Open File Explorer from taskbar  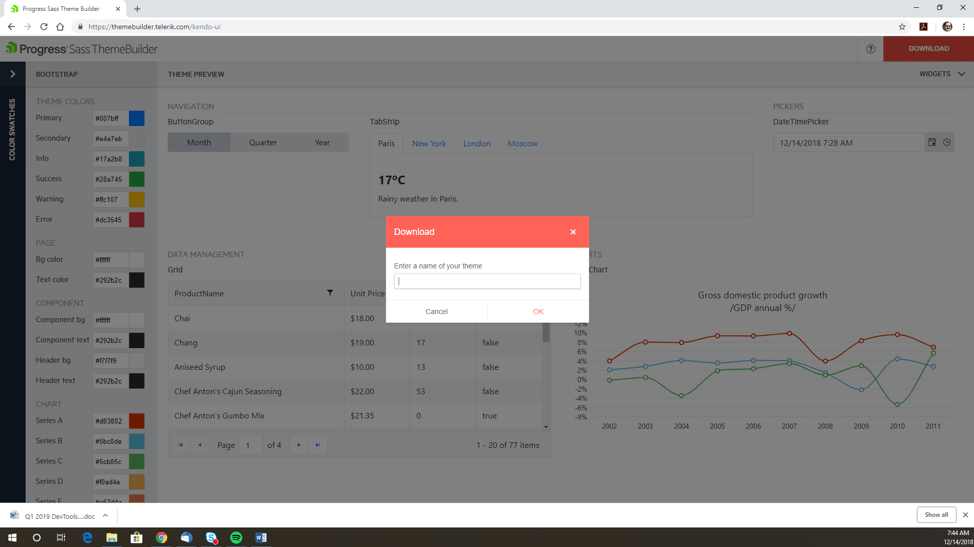pos(112,538)
